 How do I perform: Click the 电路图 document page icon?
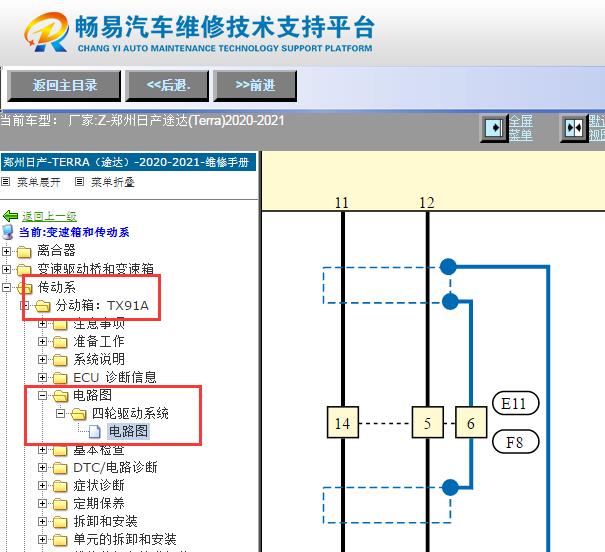95,432
